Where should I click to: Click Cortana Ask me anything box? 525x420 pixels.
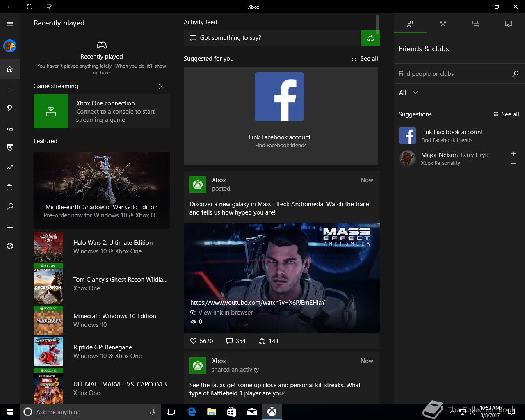[x=90, y=412]
